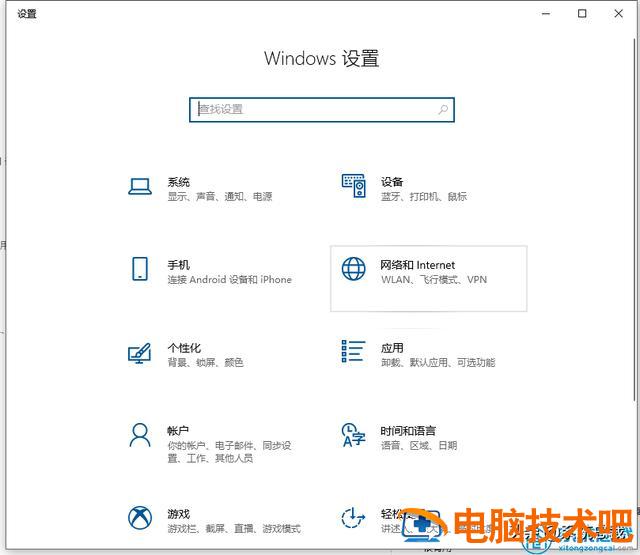Select the 系统 category title
The width and height of the screenshot is (640, 555).
(x=179, y=182)
